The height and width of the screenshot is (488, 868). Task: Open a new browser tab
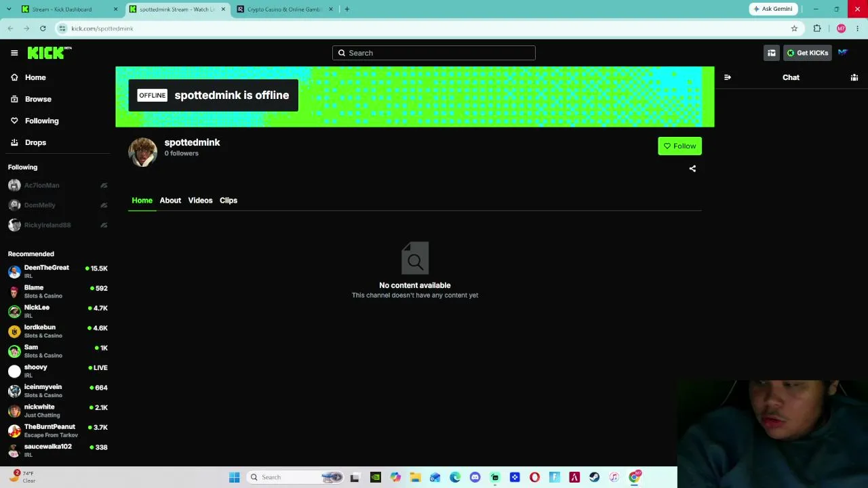click(347, 9)
